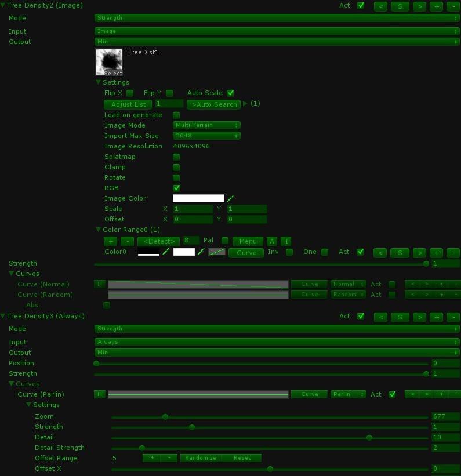Click the Perlin Zoom slider handle

pyautogui.click(x=165, y=417)
